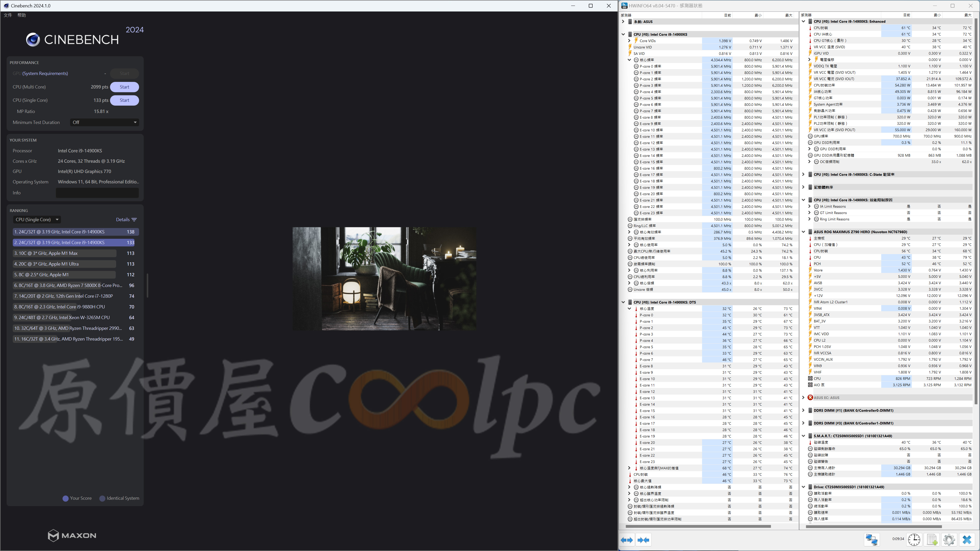Open the remote monitoring computers icon

click(x=872, y=540)
